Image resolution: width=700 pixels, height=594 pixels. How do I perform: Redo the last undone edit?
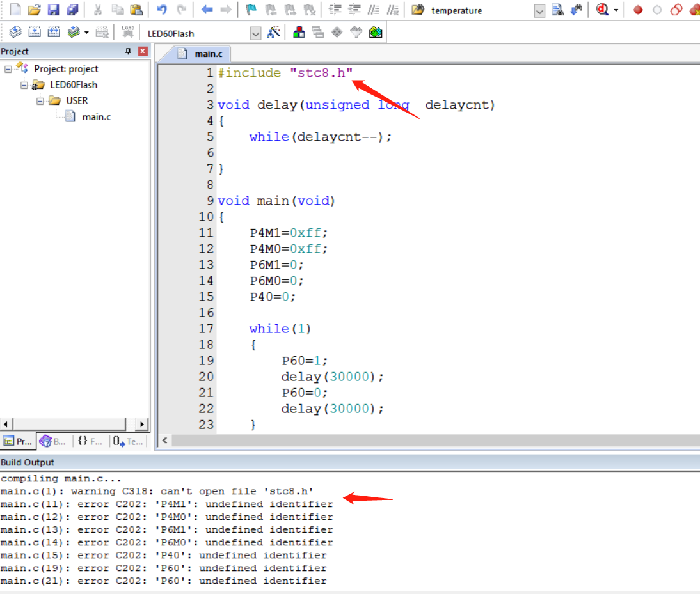click(181, 10)
